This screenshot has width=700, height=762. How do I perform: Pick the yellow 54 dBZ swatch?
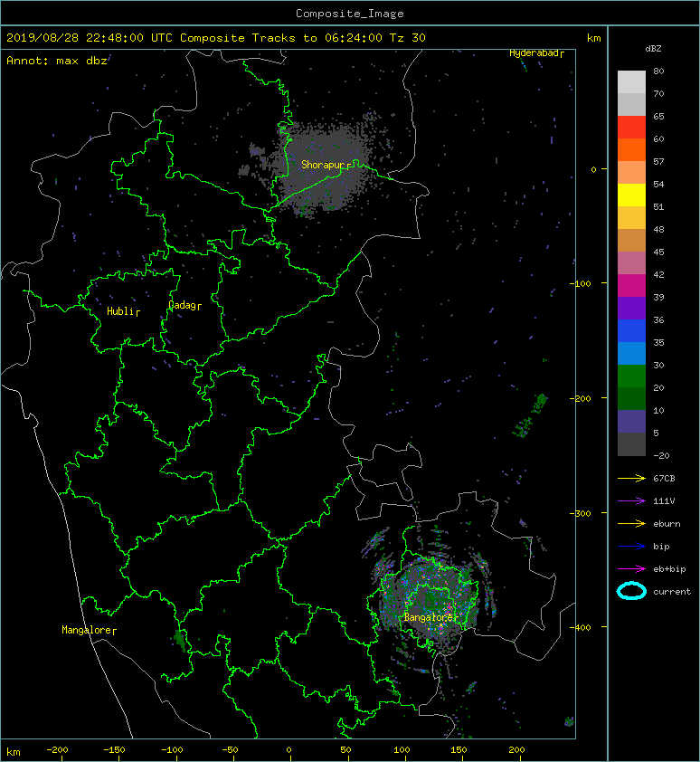coord(631,195)
